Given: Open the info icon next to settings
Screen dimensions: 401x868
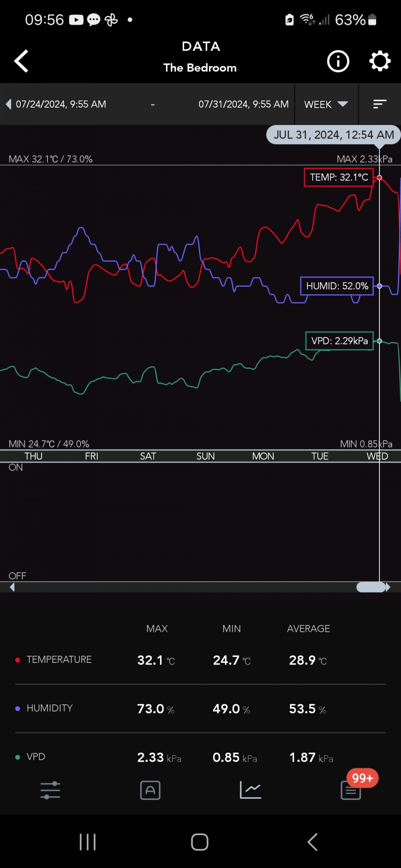Looking at the screenshot, I should coord(338,61).
